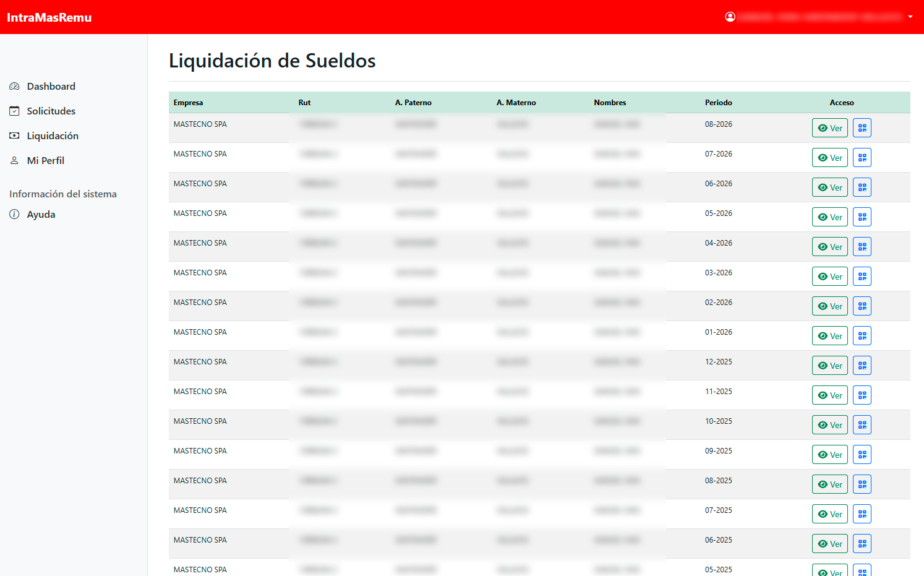Open the QR code for period 08-2025
This screenshot has width=924, height=576.
[x=862, y=484]
